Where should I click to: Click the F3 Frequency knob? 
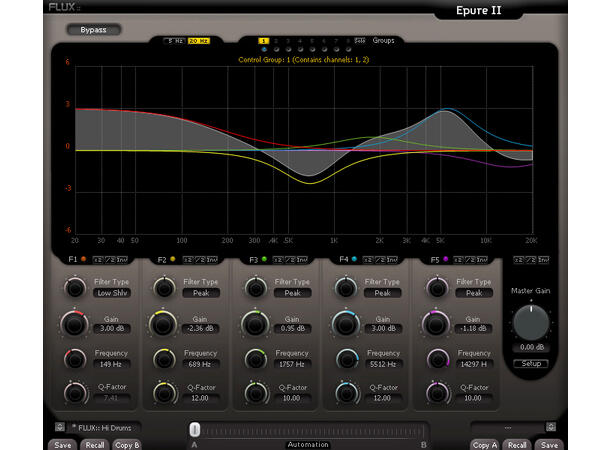click(256, 359)
